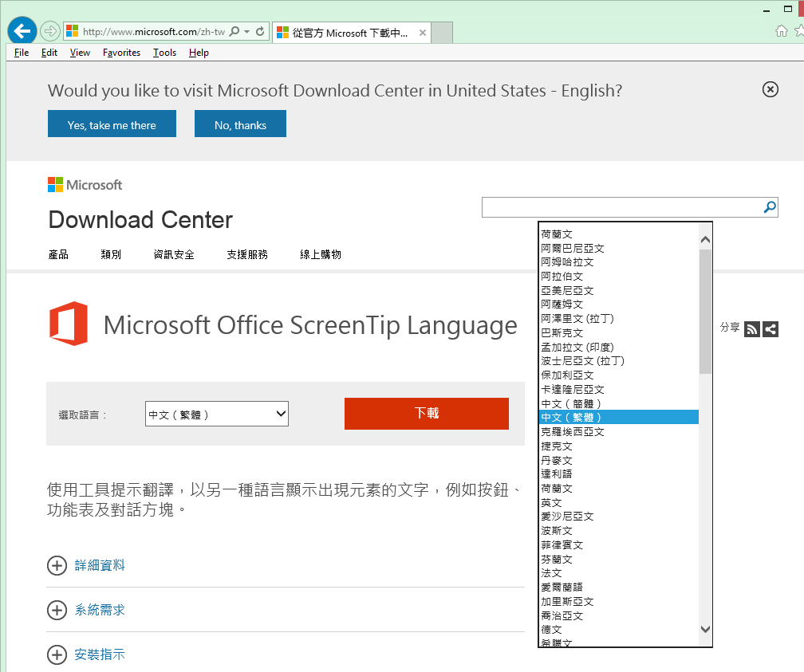This screenshot has height=672, width=804.
Task: Select the 從官方 Microsoft 下載中 tab
Action: (x=351, y=33)
